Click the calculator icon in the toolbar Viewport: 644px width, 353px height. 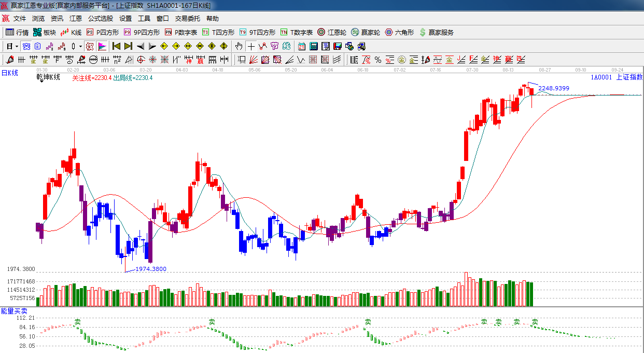click(x=313, y=46)
